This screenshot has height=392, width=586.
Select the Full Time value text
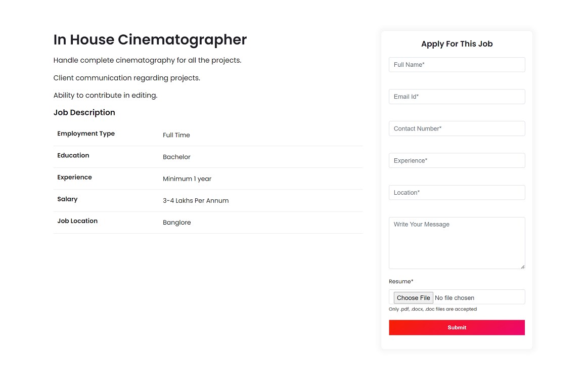pyautogui.click(x=176, y=135)
